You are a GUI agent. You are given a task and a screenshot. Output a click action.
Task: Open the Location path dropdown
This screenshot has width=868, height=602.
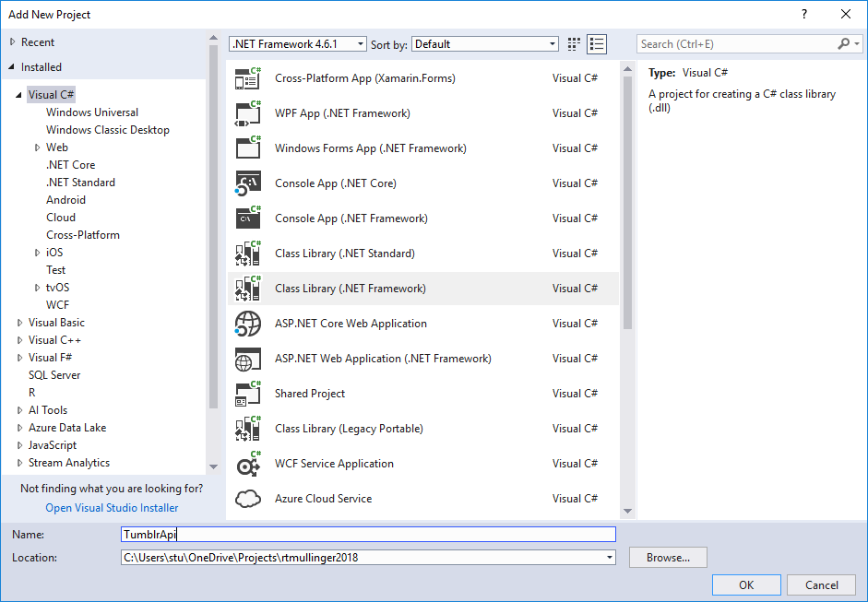click(x=610, y=557)
